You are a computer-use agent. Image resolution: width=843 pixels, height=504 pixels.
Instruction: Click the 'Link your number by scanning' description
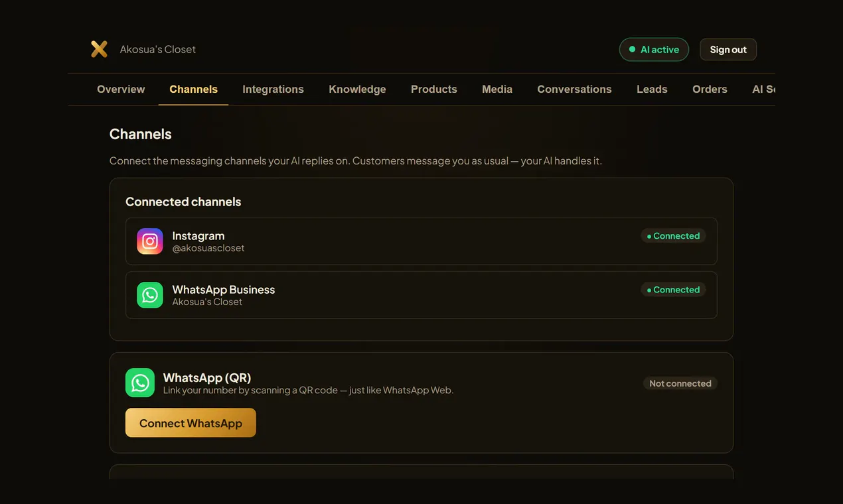click(308, 390)
